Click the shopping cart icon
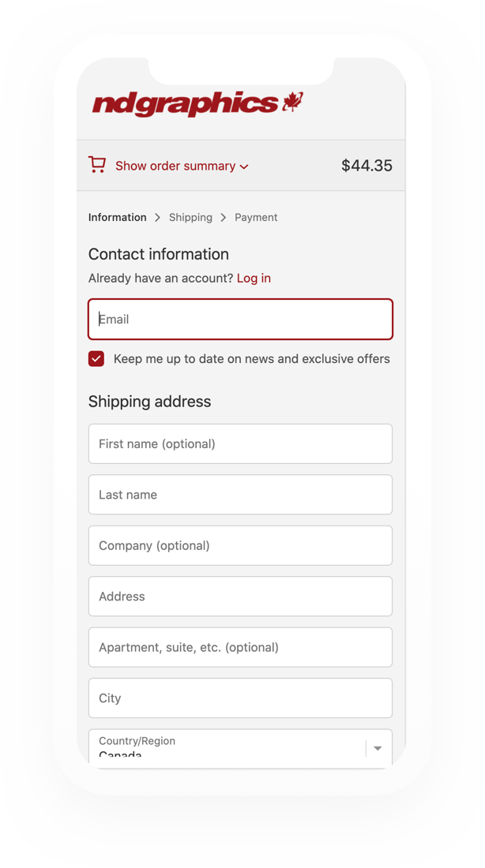Viewport: 485px width, 868px height. point(96,165)
